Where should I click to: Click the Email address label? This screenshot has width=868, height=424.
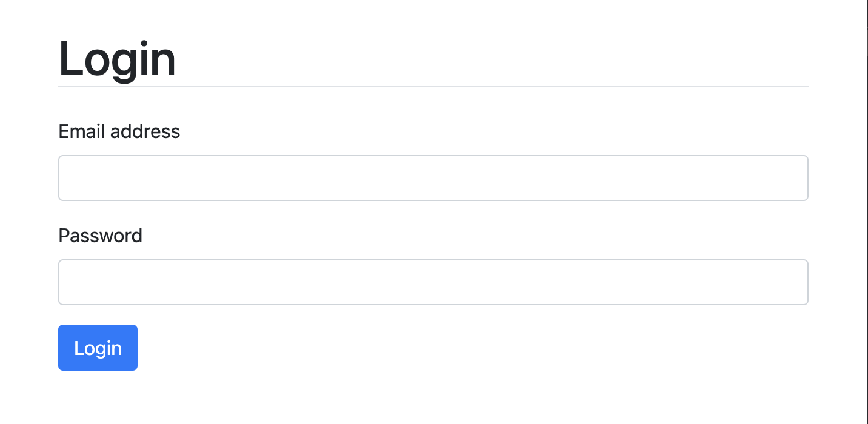pyautogui.click(x=119, y=131)
